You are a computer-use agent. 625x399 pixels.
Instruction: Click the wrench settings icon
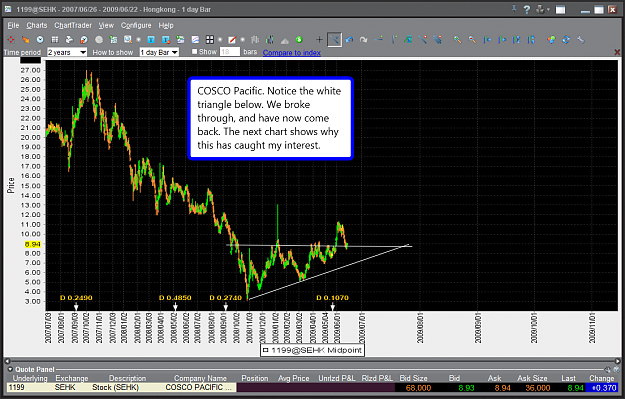click(x=581, y=39)
